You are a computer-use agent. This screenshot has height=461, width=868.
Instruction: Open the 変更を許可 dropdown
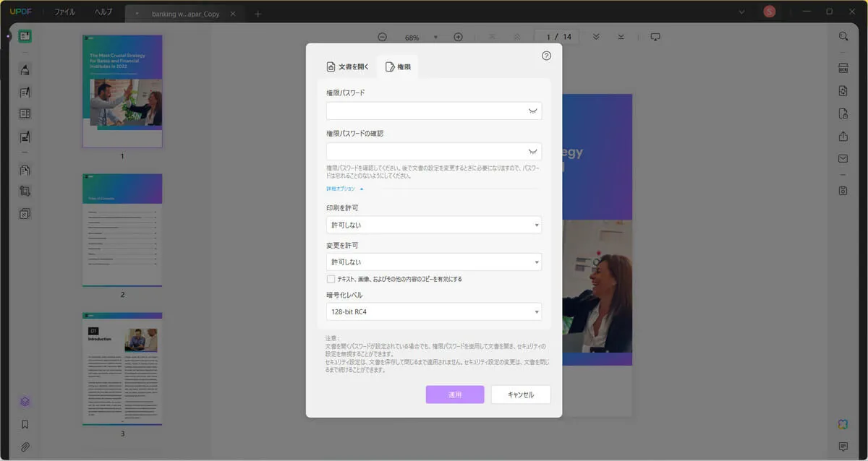coord(434,262)
